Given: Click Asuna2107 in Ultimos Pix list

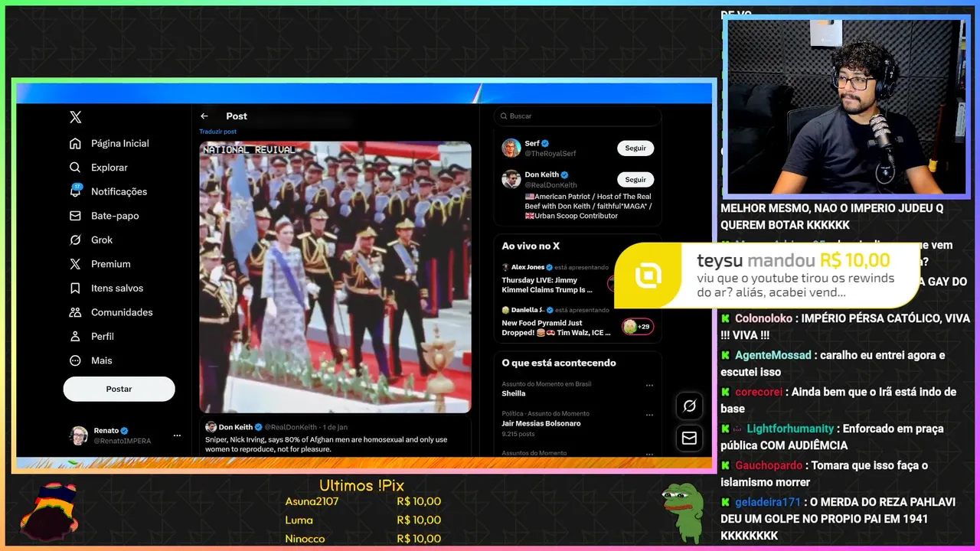Looking at the screenshot, I should (312, 502).
